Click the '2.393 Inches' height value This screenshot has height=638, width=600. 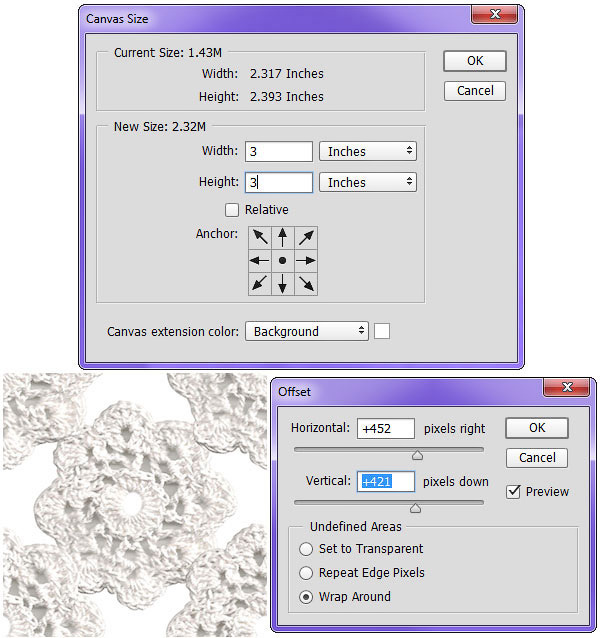(287, 97)
